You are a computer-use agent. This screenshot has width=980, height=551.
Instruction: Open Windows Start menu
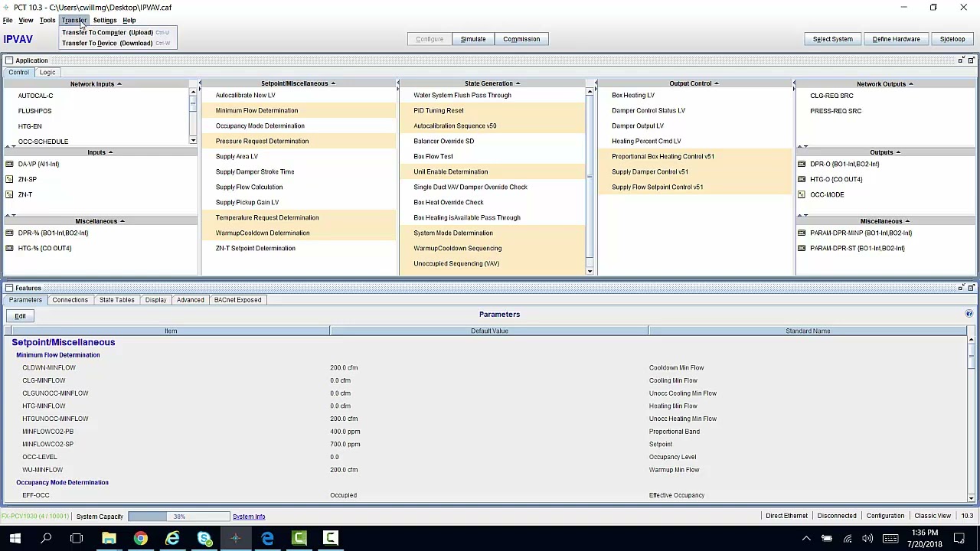click(15, 538)
